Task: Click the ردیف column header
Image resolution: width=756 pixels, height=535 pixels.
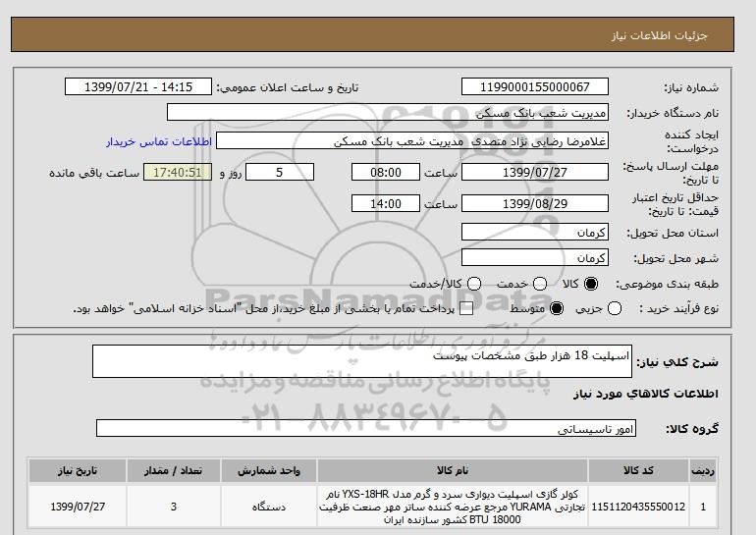Action: click(703, 470)
